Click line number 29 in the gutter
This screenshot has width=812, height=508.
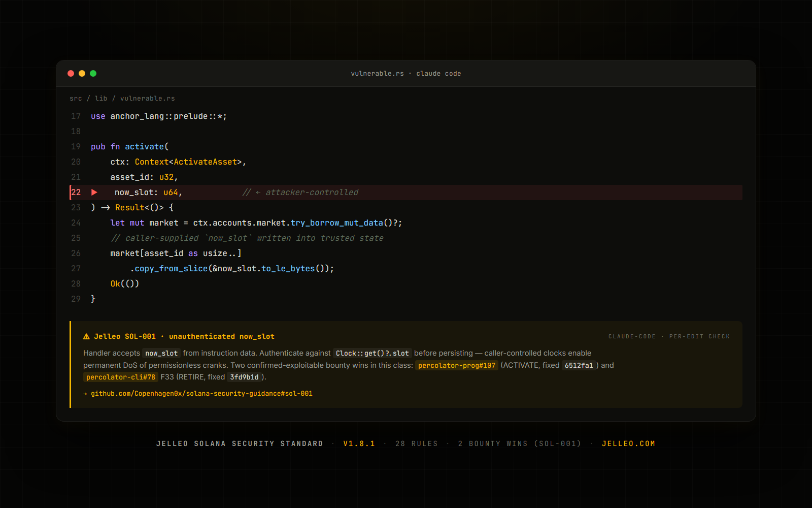[x=76, y=299]
